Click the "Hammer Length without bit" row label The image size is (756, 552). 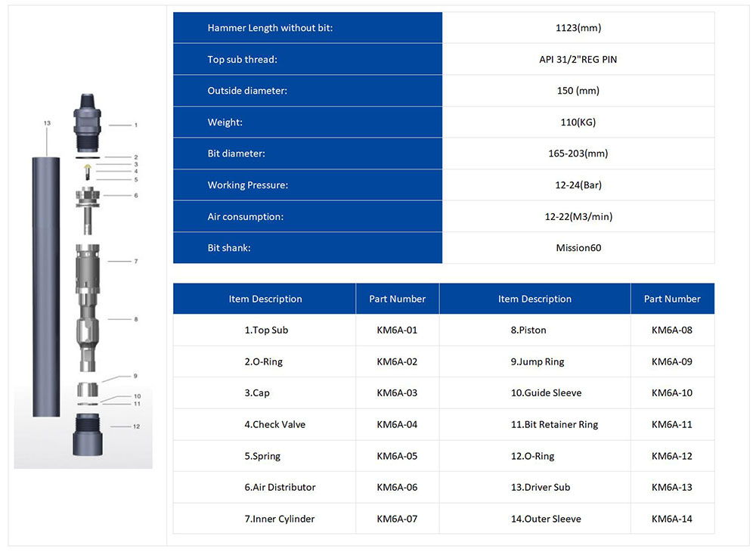point(270,28)
